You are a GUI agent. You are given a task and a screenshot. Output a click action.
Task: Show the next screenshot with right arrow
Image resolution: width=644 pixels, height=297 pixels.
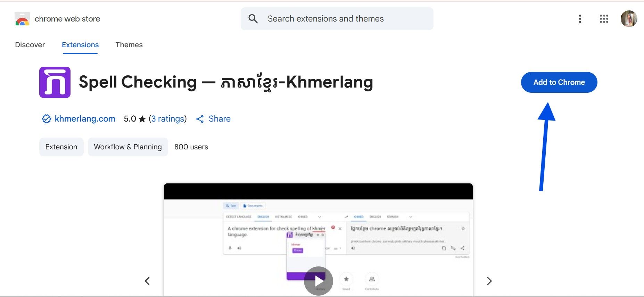(489, 281)
